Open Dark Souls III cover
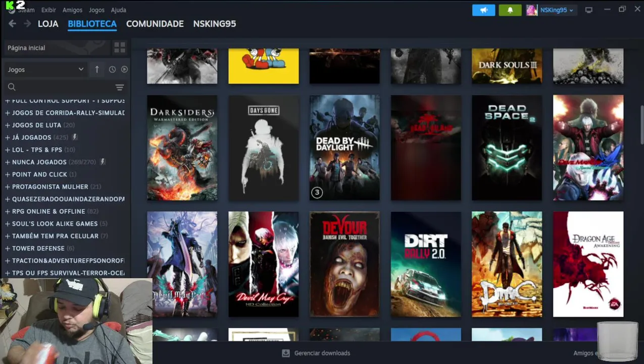 507,66
